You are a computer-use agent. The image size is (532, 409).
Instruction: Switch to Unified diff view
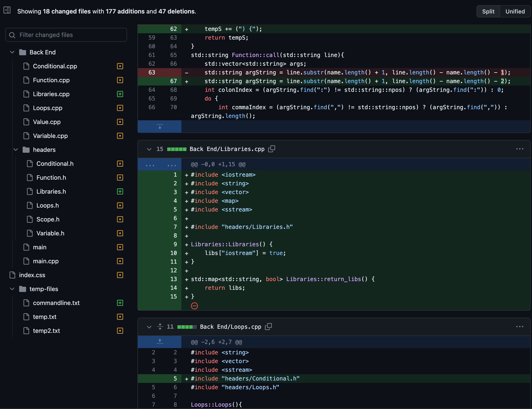pyautogui.click(x=515, y=12)
